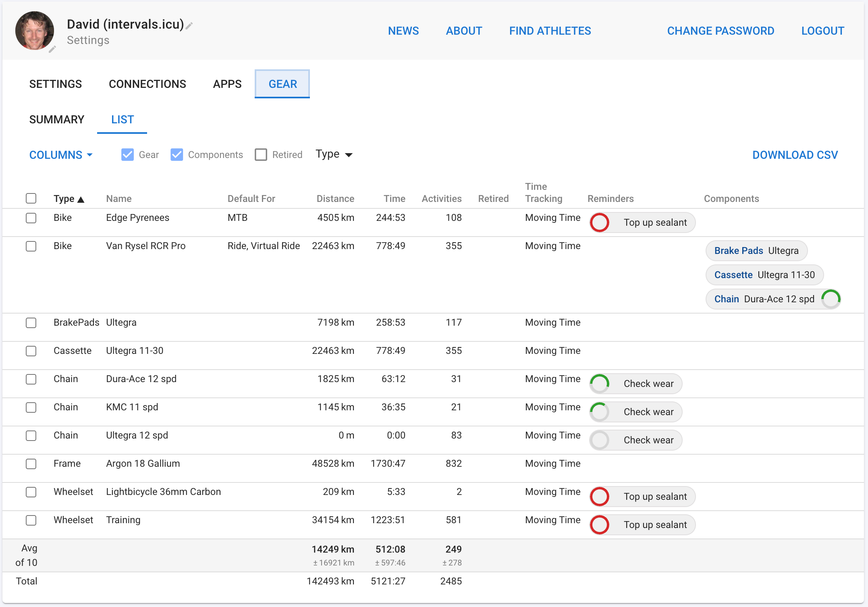The height and width of the screenshot is (607, 868).
Task: Open the Type filter dropdown
Action: coord(334,154)
